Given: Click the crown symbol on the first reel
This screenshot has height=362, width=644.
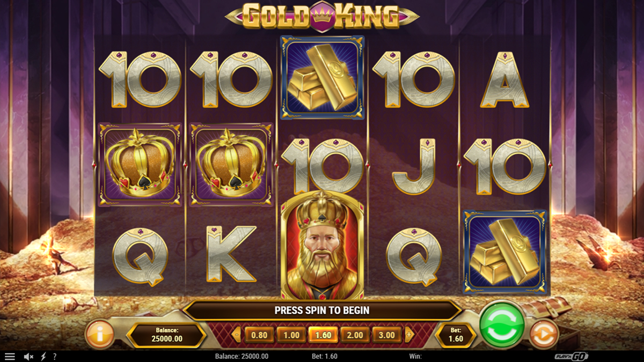Looking at the screenshot, I should pos(140,164).
